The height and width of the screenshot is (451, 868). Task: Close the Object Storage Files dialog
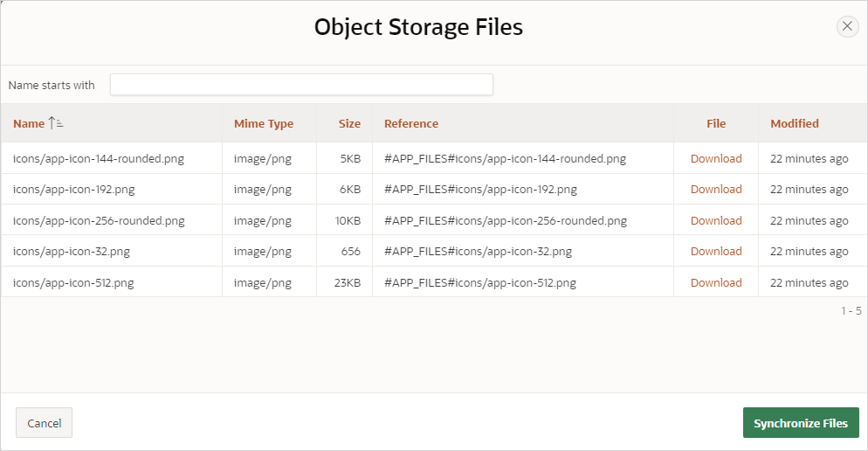[847, 26]
